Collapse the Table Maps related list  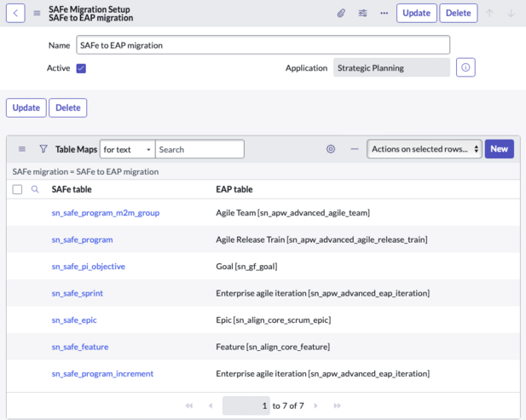pyautogui.click(x=355, y=149)
